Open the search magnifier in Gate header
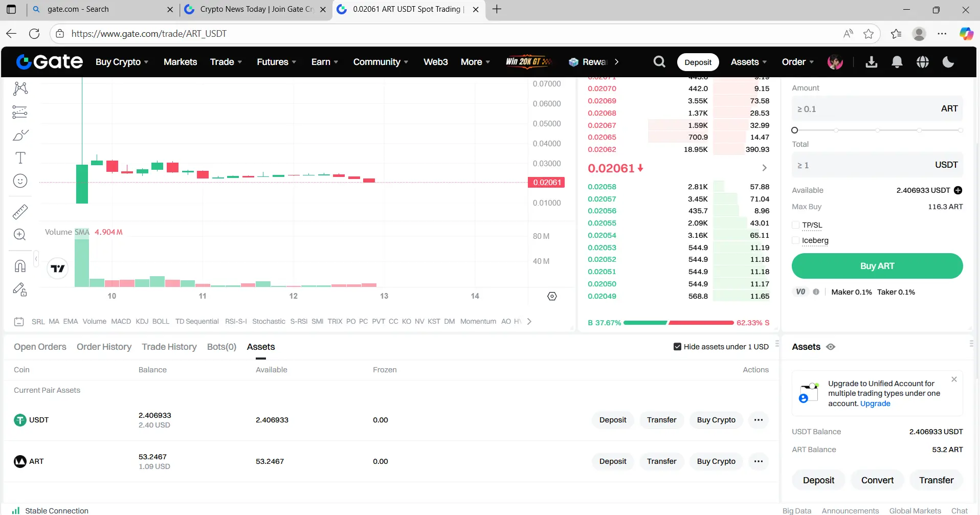Screen dimensions: 980x515 tap(659, 62)
